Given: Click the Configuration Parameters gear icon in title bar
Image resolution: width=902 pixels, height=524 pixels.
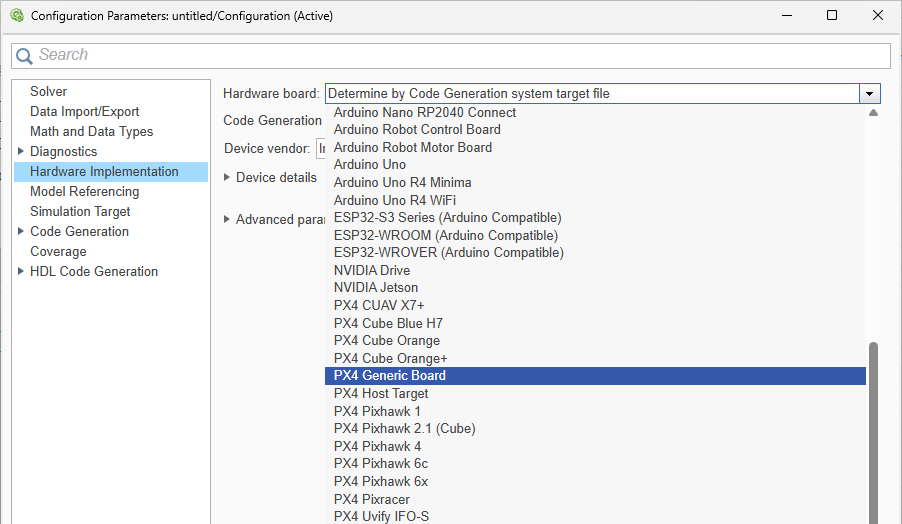Looking at the screenshot, I should click(17, 16).
